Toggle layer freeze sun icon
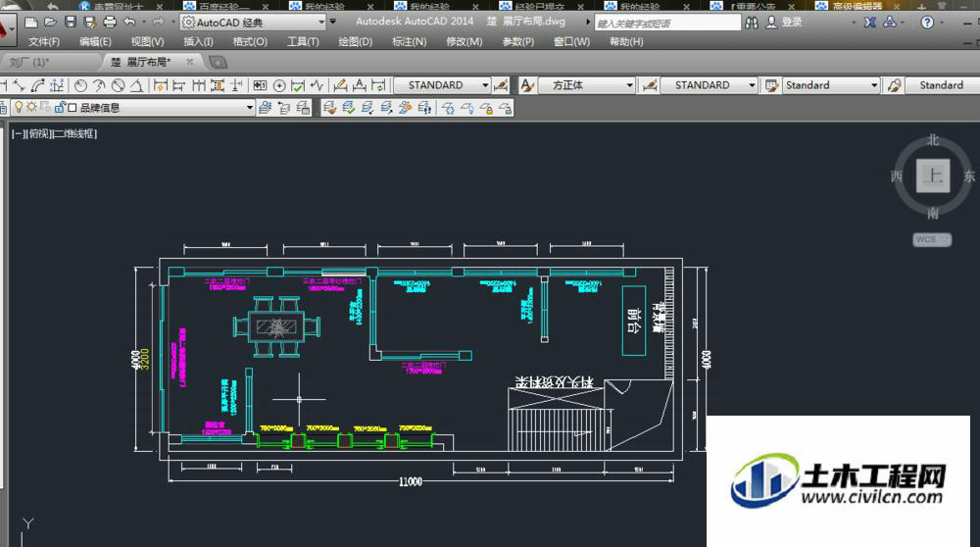980x547 pixels. pyautogui.click(x=31, y=107)
